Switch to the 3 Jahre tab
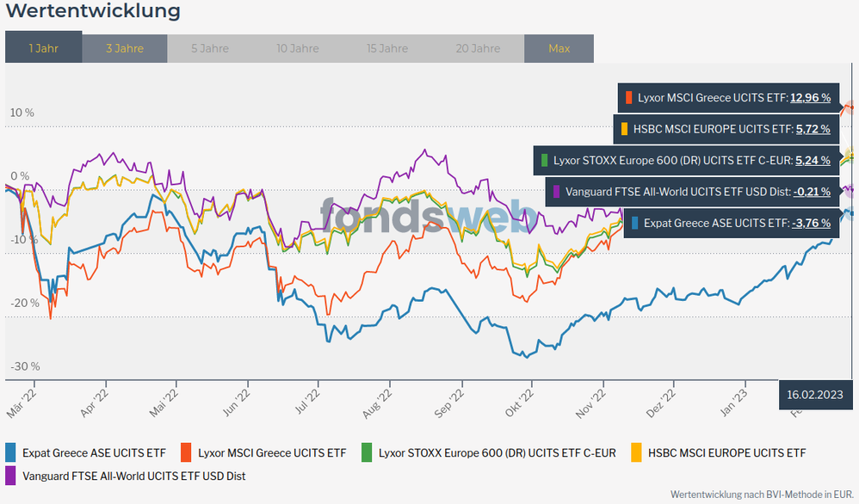Viewport: 859px width, 504px height. (x=125, y=48)
